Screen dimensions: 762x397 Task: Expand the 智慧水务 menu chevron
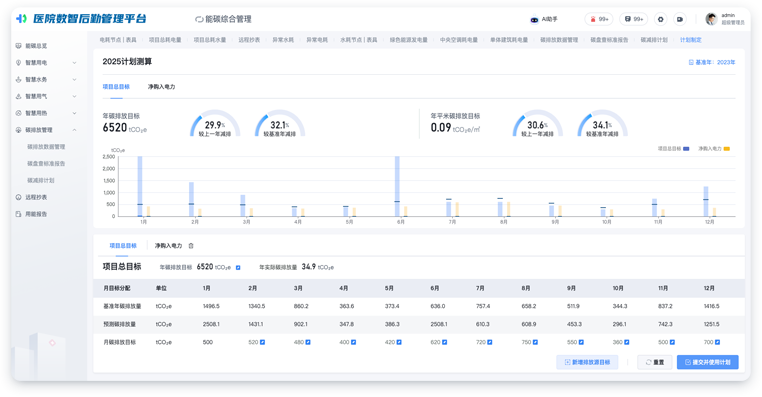point(74,79)
